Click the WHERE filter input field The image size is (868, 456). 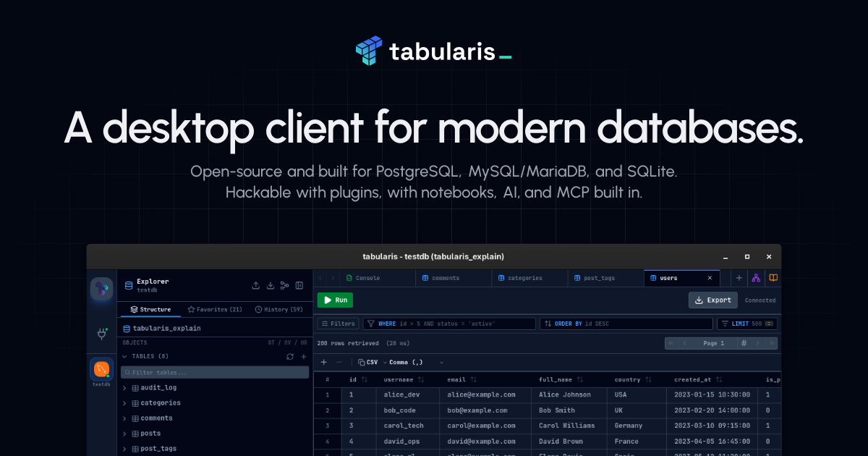(x=449, y=324)
